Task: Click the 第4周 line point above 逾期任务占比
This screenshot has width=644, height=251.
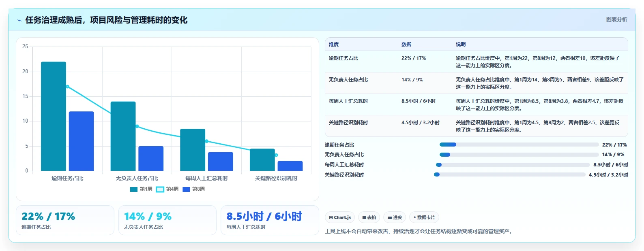Action: pos(67,87)
